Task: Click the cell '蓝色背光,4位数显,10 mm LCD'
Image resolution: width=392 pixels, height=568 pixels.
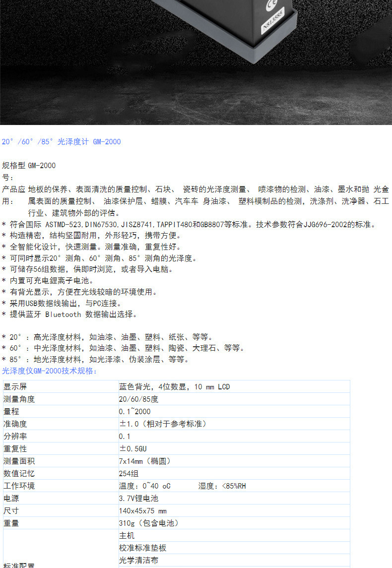Action: point(234,386)
